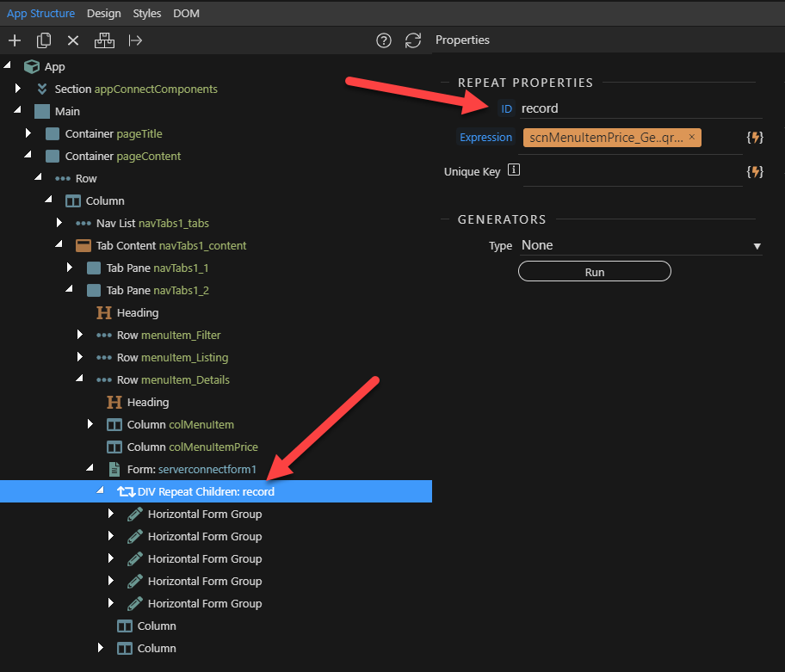This screenshot has height=672, width=785.
Task: Expand the Row menuItem_Filter node
Action: point(80,335)
